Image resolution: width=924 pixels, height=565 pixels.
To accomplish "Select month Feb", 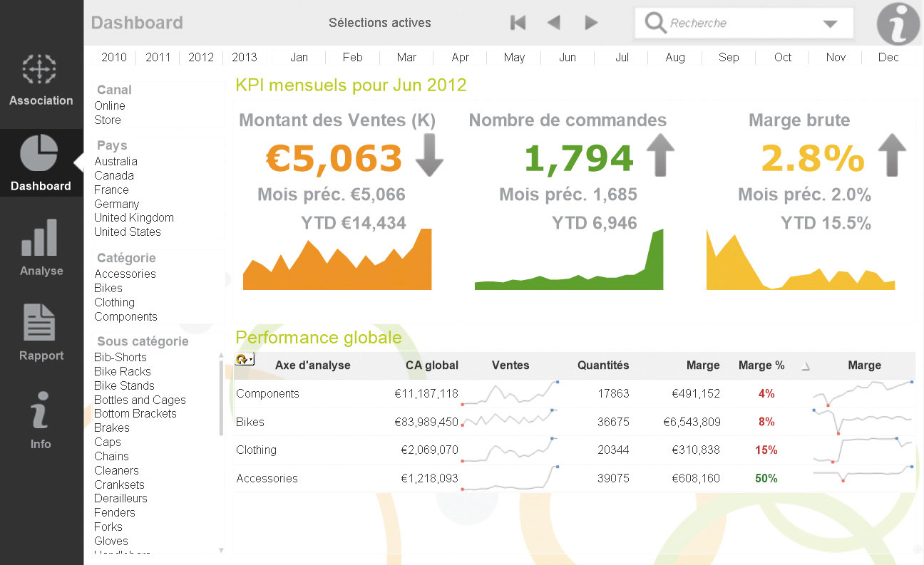I will pyautogui.click(x=353, y=57).
